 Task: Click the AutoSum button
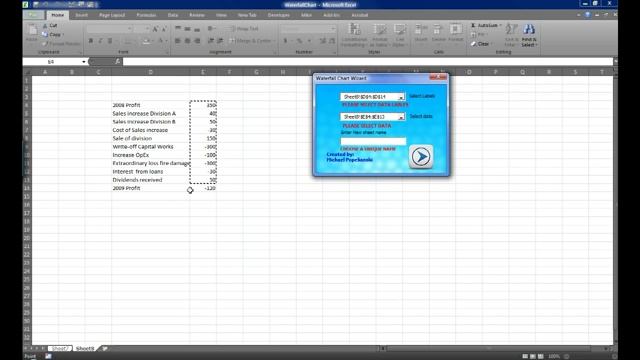coord(486,25)
